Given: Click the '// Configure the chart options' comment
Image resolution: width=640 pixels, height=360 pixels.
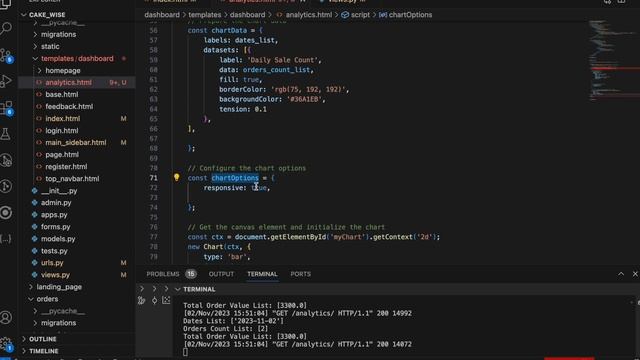Looking at the screenshot, I should [x=247, y=168].
